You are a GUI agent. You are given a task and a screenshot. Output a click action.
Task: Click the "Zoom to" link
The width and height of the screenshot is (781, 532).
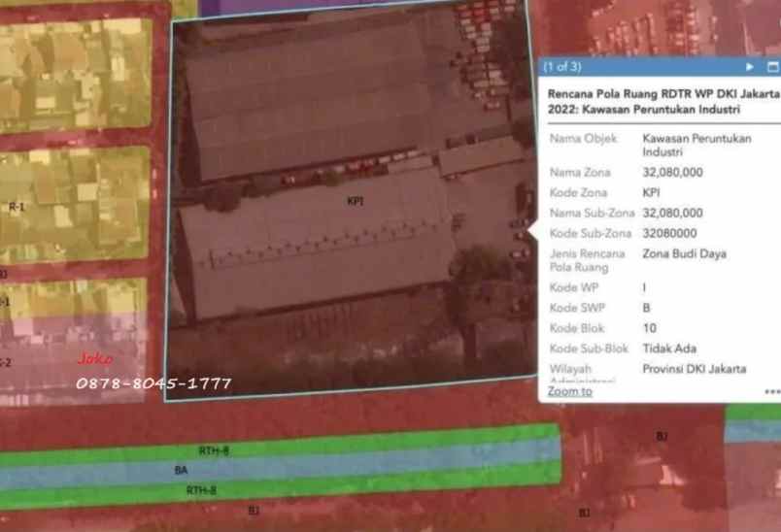click(569, 391)
